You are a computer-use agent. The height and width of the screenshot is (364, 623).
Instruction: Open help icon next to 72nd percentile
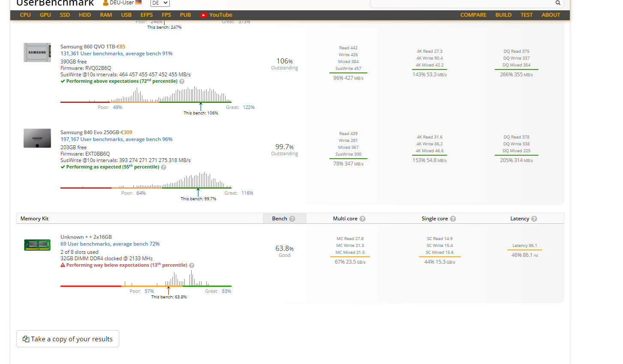(182, 81)
